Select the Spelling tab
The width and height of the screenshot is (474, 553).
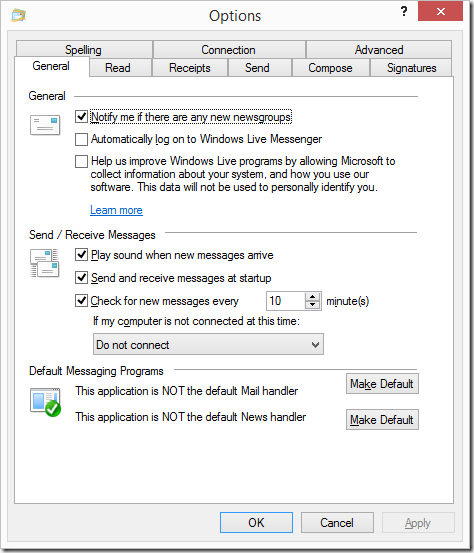[84, 49]
